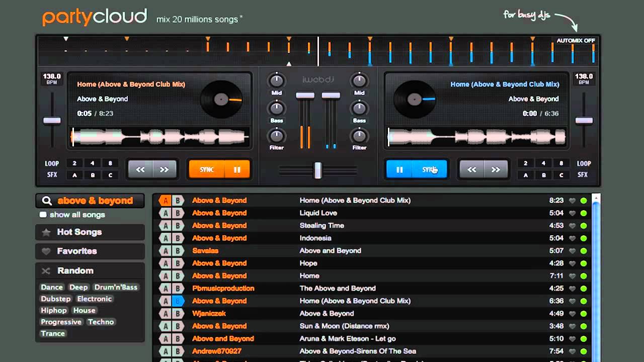
Task: Toggle AUTOMIX OFF setting
Action: click(x=576, y=41)
